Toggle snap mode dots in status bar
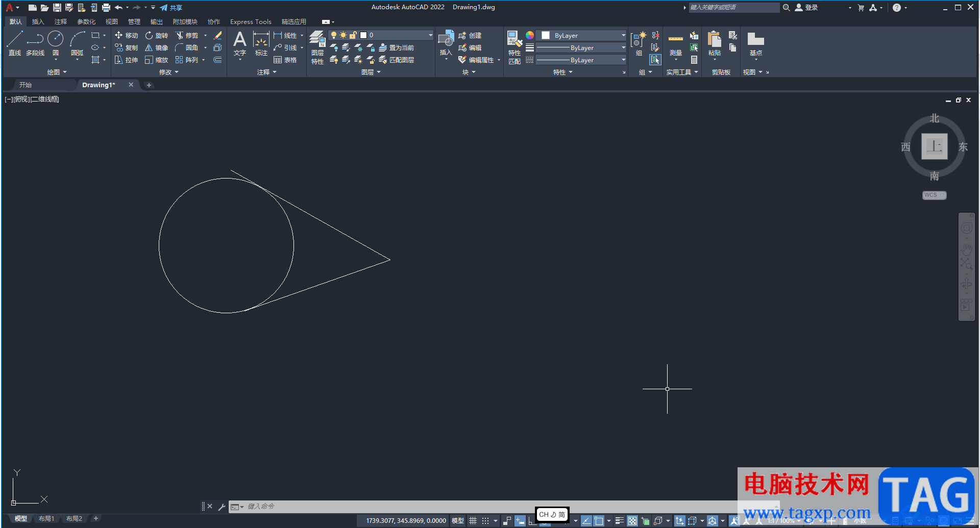Image resolution: width=980 pixels, height=528 pixels. (485, 521)
